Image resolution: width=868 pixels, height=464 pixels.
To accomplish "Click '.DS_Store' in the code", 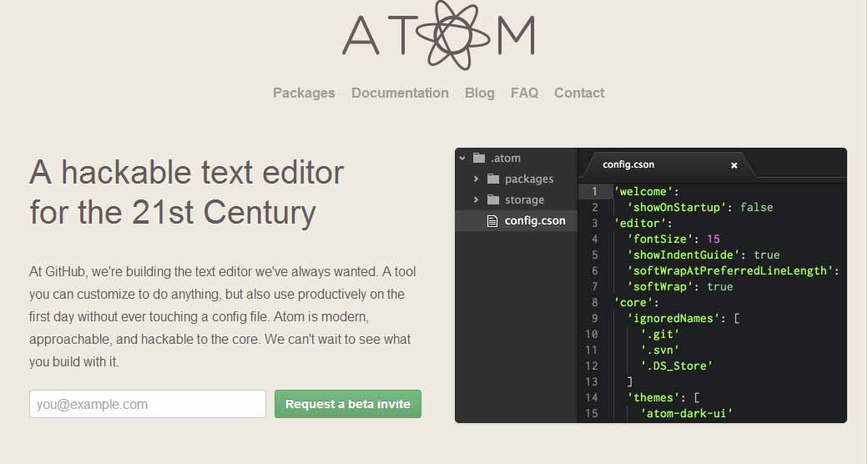I will point(677,366).
